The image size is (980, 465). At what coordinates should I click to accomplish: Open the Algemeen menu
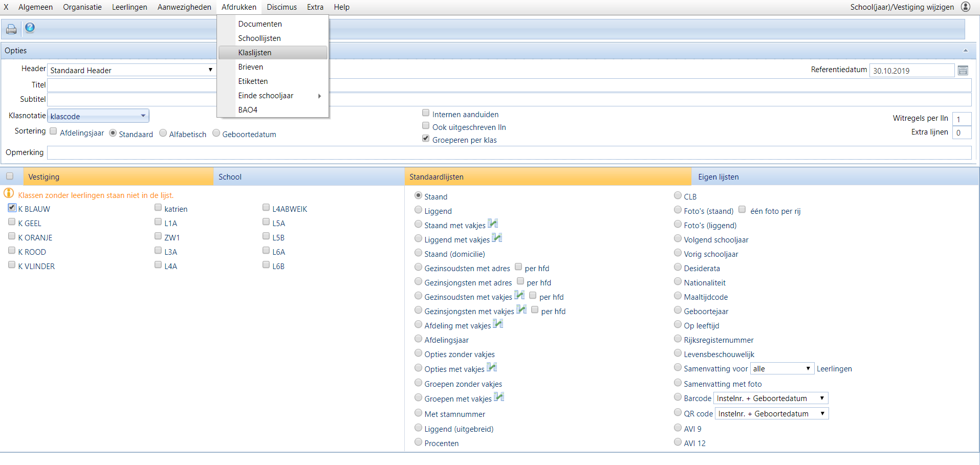pos(36,7)
